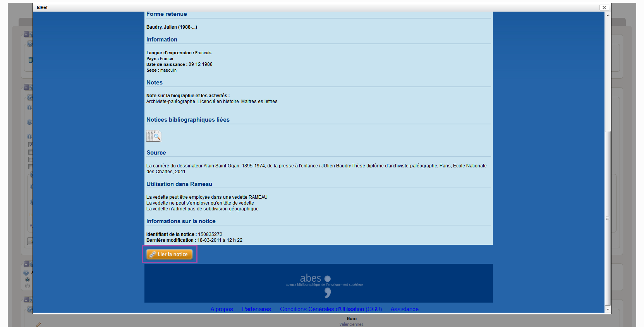Open Conditions Générales d'Utilisation (CGU) link
The height and width of the screenshot is (327, 644).
(x=331, y=309)
